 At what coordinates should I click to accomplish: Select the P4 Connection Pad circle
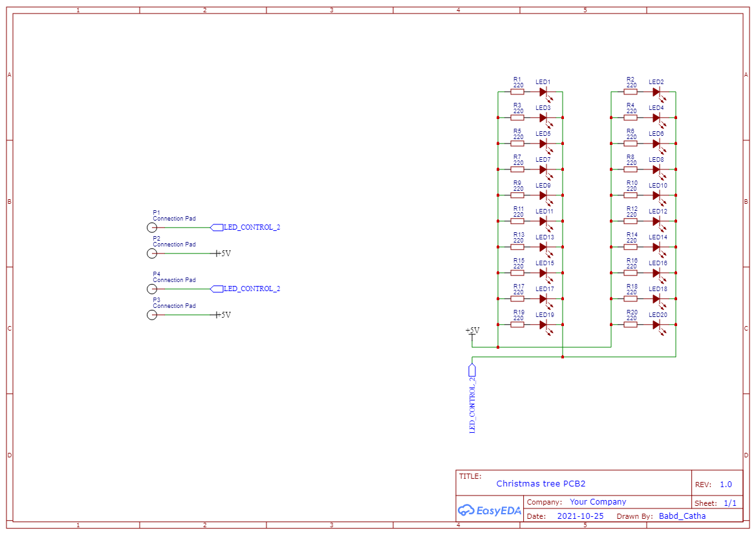[x=151, y=289]
